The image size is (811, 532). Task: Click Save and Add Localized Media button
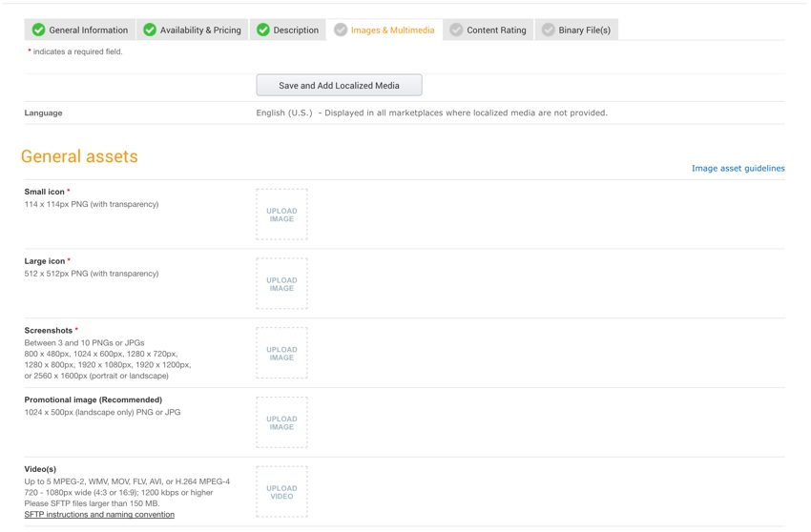point(340,85)
